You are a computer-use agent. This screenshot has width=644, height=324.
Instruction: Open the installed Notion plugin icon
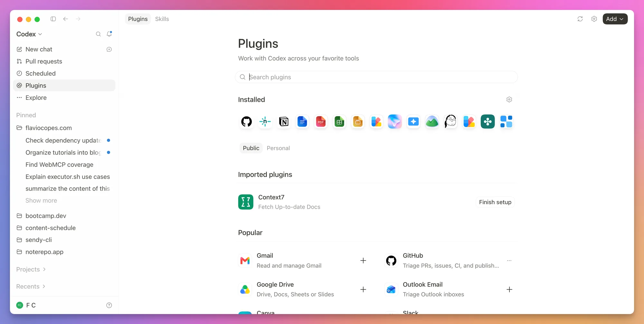coord(284,122)
